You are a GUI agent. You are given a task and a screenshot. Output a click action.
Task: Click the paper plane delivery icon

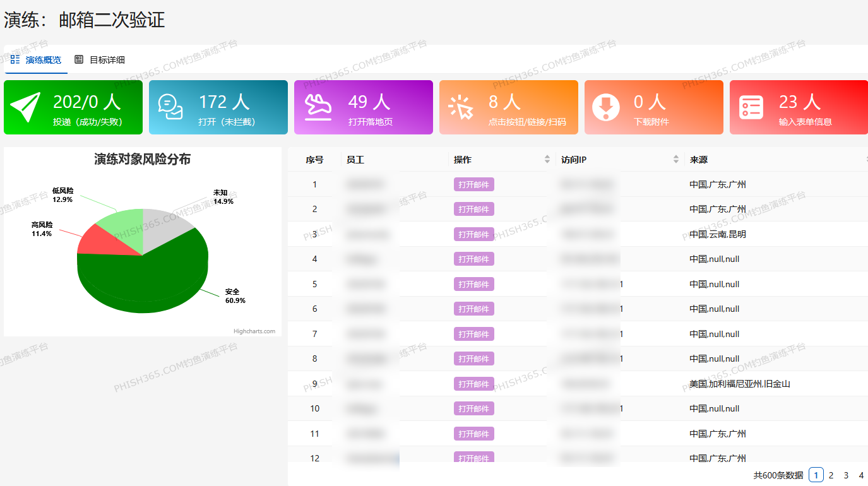click(x=25, y=107)
